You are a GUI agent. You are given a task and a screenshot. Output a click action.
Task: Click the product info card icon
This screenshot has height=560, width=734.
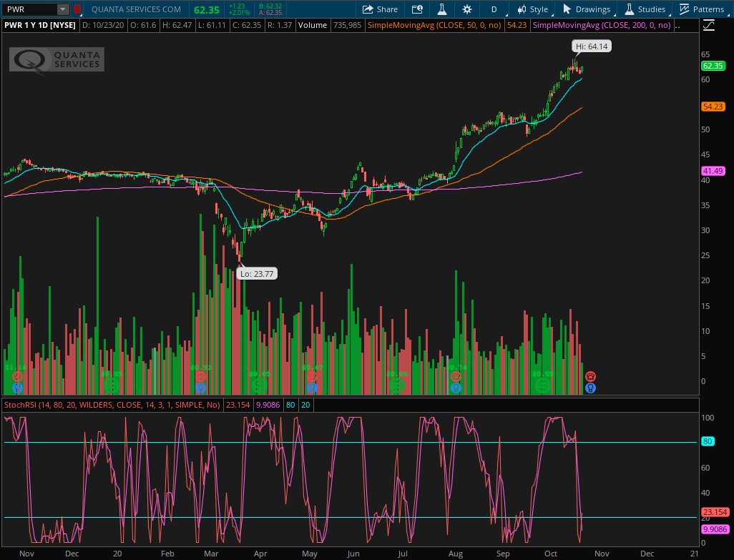pos(417,9)
